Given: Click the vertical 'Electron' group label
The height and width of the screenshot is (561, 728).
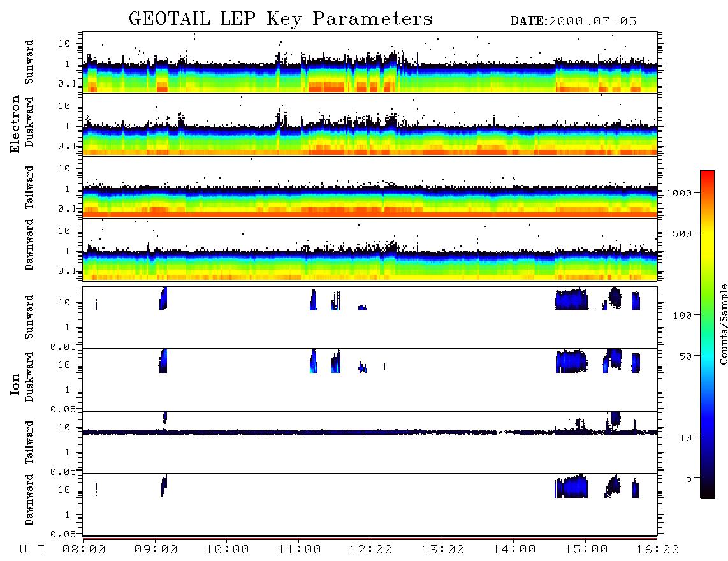Looking at the screenshot, I should (x=15, y=124).
